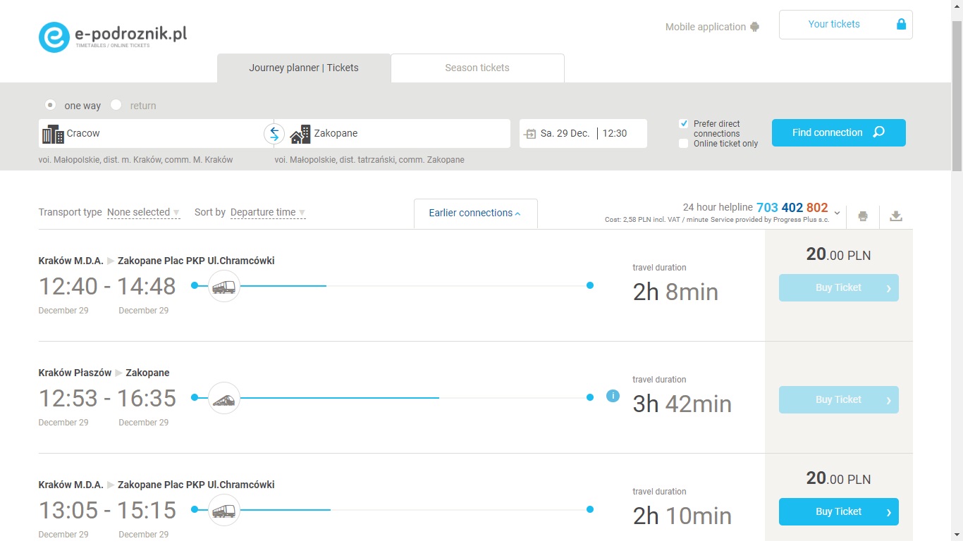The height and width of the screenshot is (560, 963).
Task: Open the Transport type dropdown
Action: 143,213
